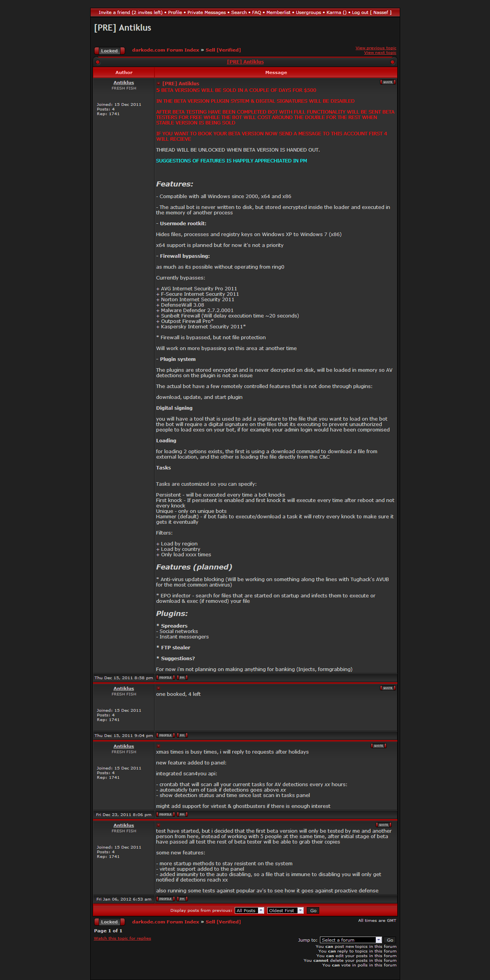This screenshot has width=490, height=980.
Task: Quote the xmas times post
Action: pyautogui.click(x=378, y=746)
